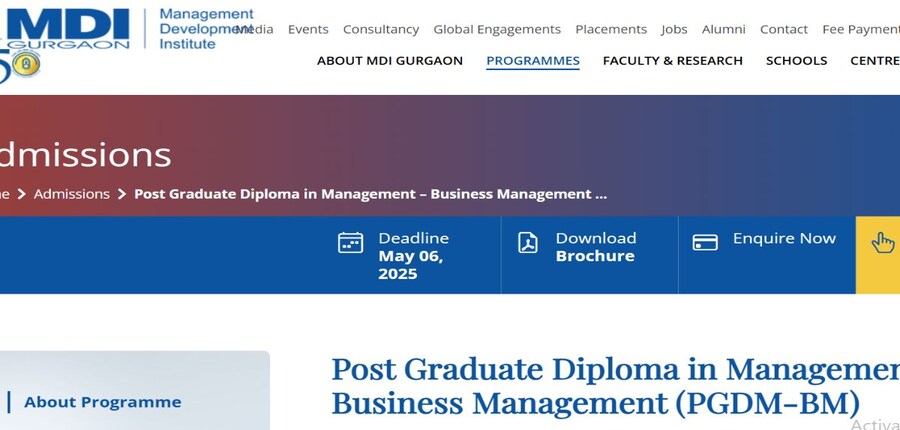The image size is (900, 430).
Task: Go to the Events page
Action: [308, 30]
